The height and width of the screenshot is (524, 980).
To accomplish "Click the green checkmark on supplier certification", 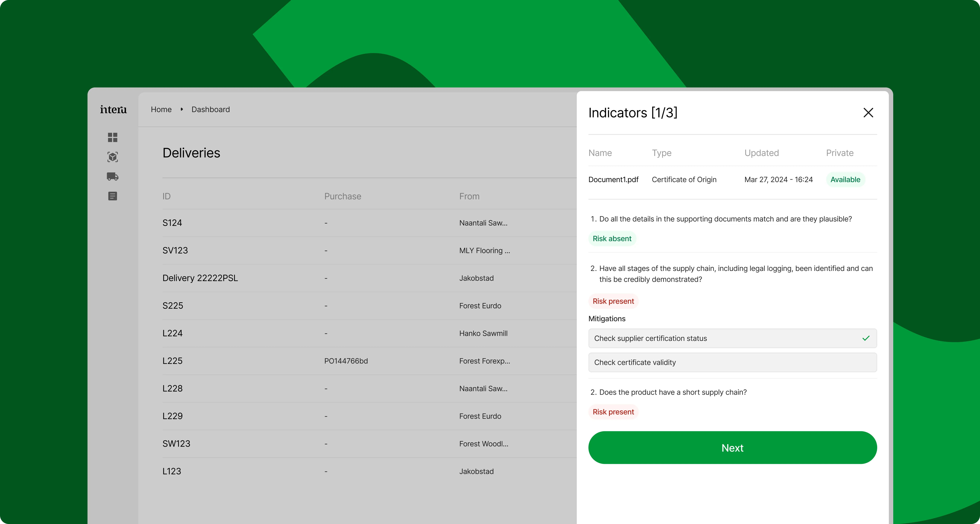I will [866, 338].
